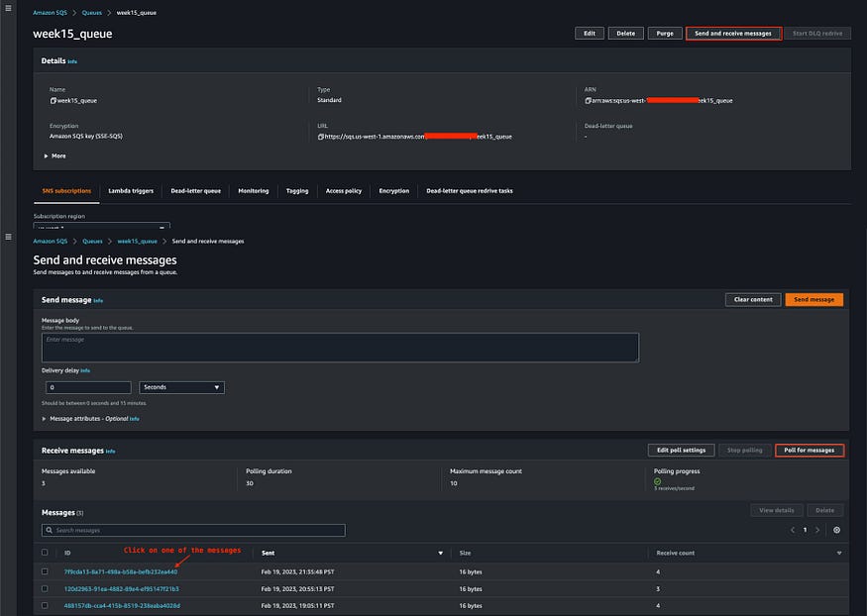This screenshot has height=616, width=867.
Task: Go to previous messages page
Action: point(793,530)
